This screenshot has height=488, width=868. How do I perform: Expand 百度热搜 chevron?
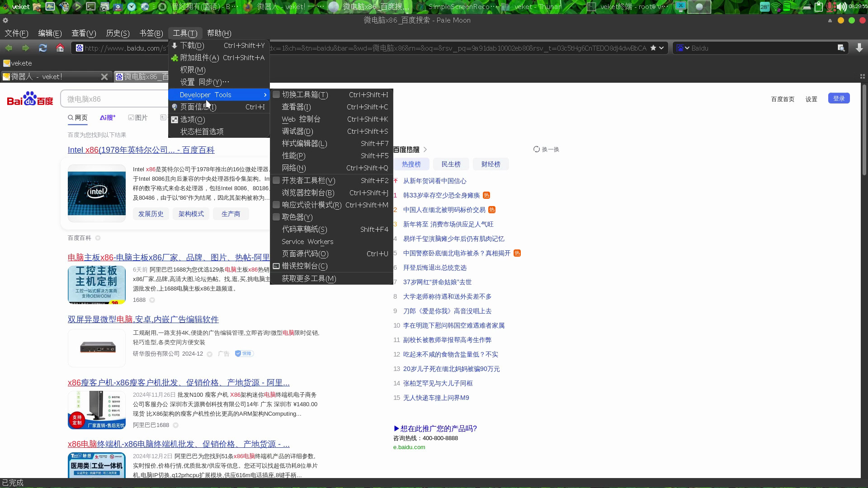pos(425,150)
